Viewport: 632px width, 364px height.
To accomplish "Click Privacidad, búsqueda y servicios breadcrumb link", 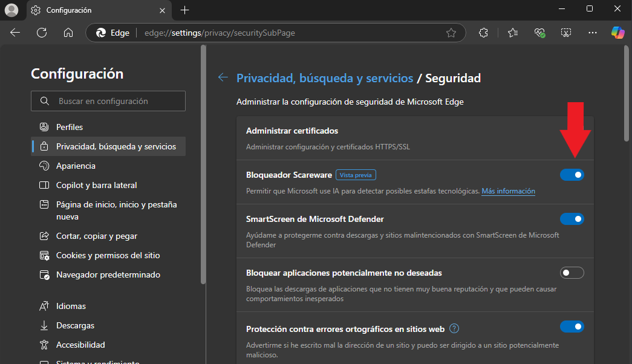I will click(324, 78).
